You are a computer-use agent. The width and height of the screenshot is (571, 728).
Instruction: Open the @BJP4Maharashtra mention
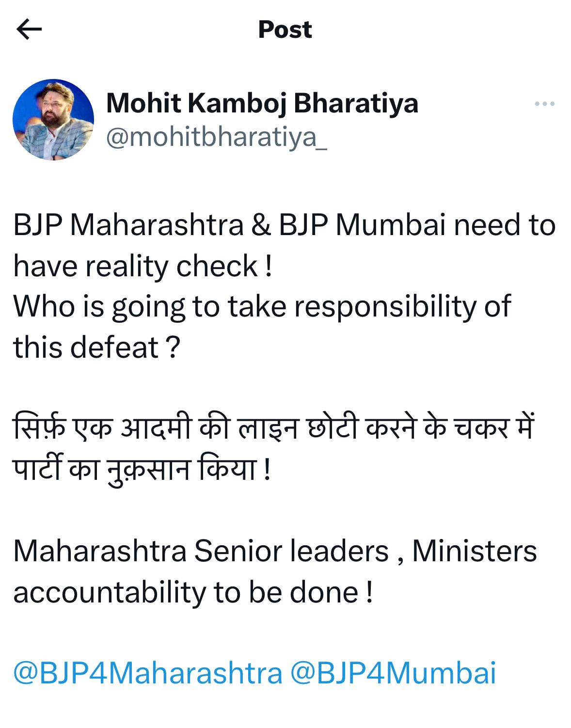click(147, 673)
